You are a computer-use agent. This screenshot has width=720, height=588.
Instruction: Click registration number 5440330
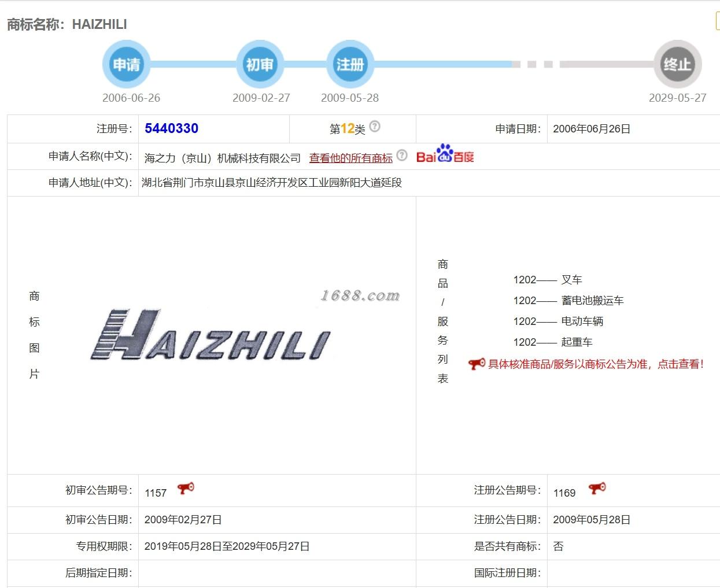click(x=172, y=128)
